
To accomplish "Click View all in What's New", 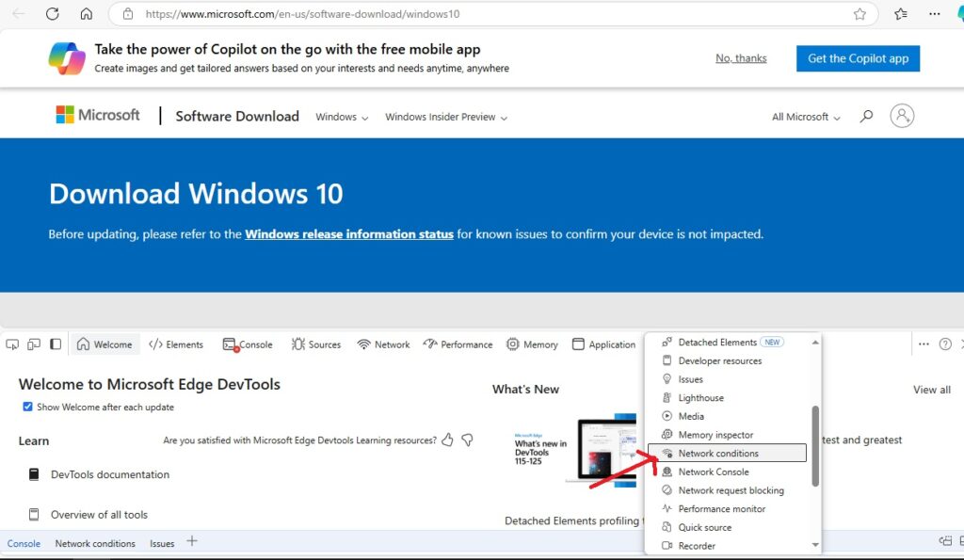I will (932, 389).
